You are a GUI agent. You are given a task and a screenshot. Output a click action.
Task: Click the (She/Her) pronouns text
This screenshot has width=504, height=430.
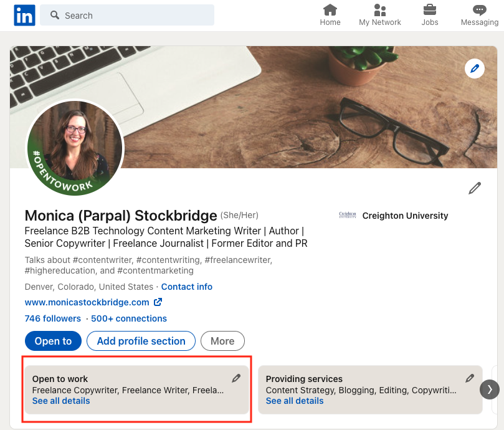click(x=239, y=215)
